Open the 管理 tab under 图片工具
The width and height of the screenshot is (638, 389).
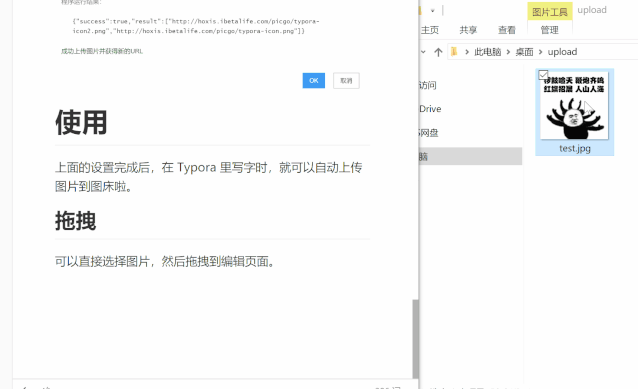coord(549,30)
